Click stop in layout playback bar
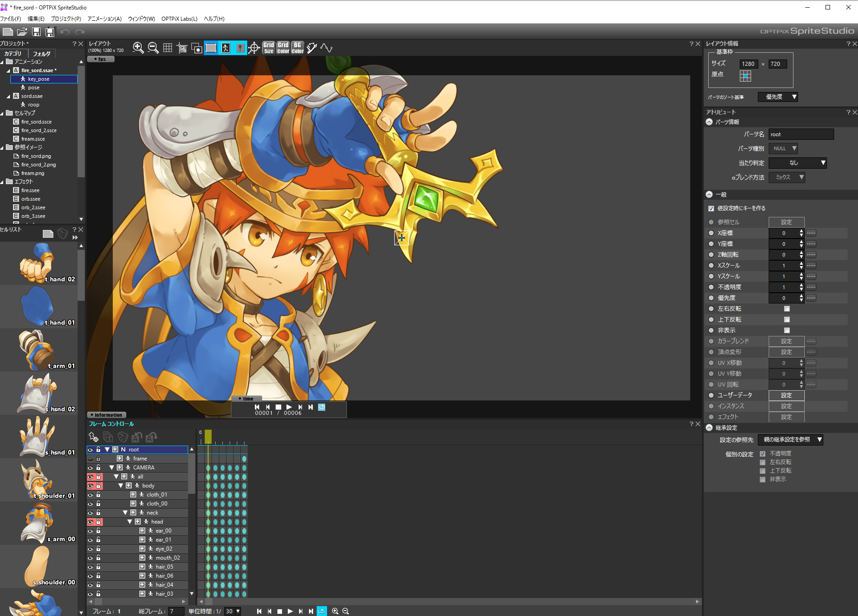 (x=278, y=407)
